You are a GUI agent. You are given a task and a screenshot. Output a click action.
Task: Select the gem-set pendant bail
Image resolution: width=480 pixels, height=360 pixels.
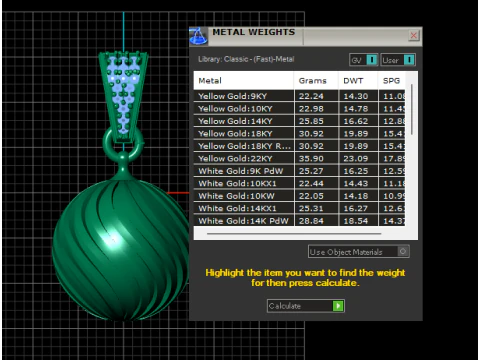click(x=123, y=97)
